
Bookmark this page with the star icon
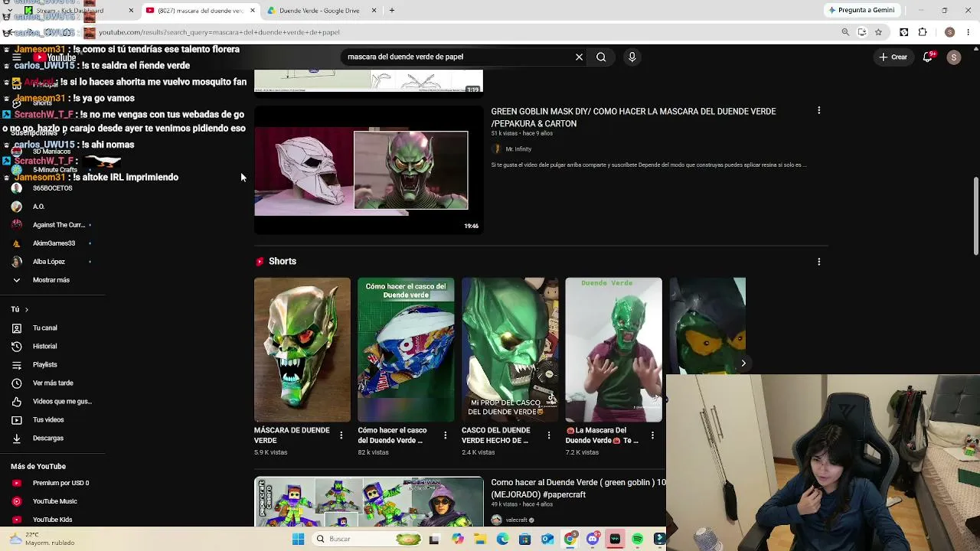[878, 32]
